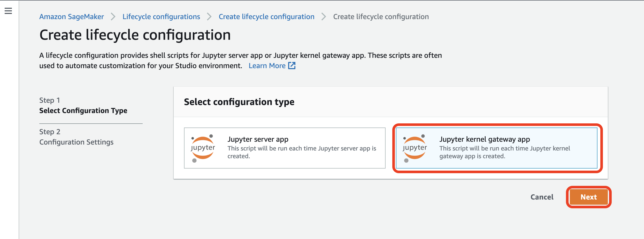Click the 'Jupyter kernel gateway app' card title
The image size is (644, 239).
pyautogui.click(x=485, y=139)
